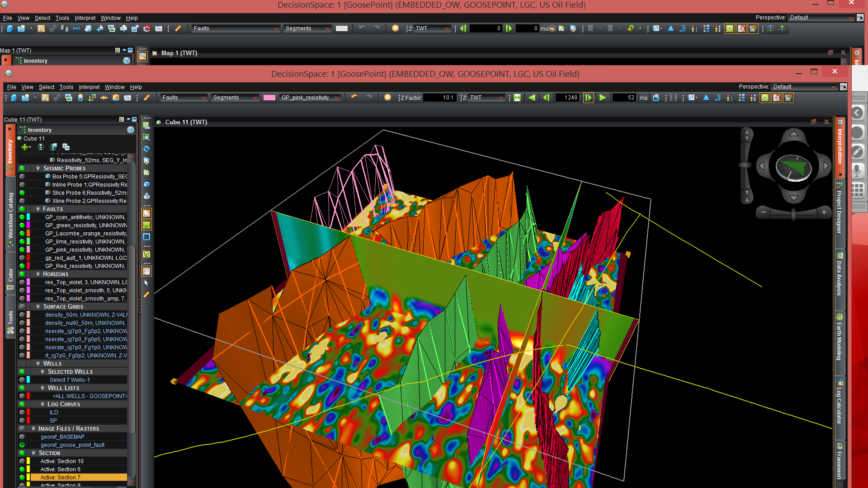This screenshot has height=488, width=868.
Task: Open the Select menu in front window
Action: [x=46, y=87]
